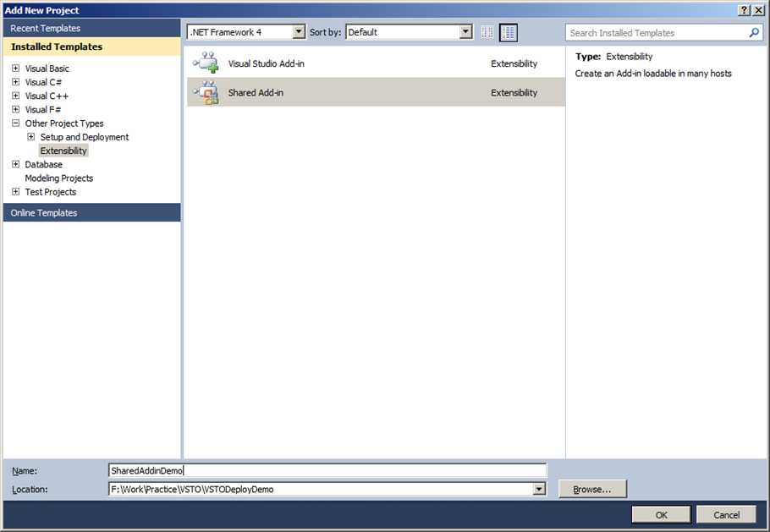Expand the Visual F# node
Viewport: 770px width, 532px height.
click(x=16, y=109)
